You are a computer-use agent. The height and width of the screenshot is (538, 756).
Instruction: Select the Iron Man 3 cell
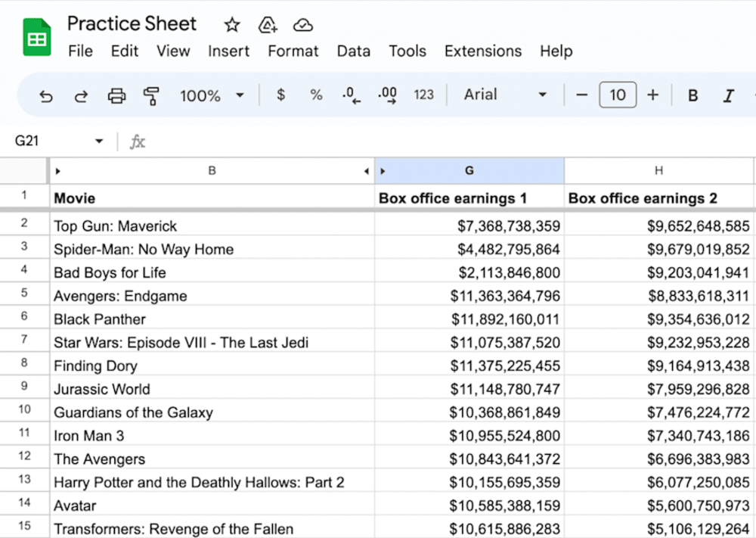212,435
